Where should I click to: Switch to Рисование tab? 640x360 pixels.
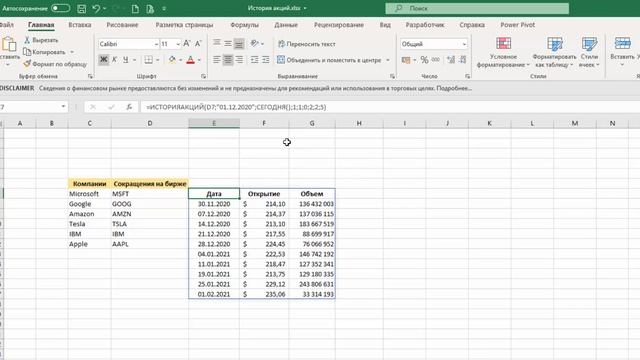click(122, 25)
